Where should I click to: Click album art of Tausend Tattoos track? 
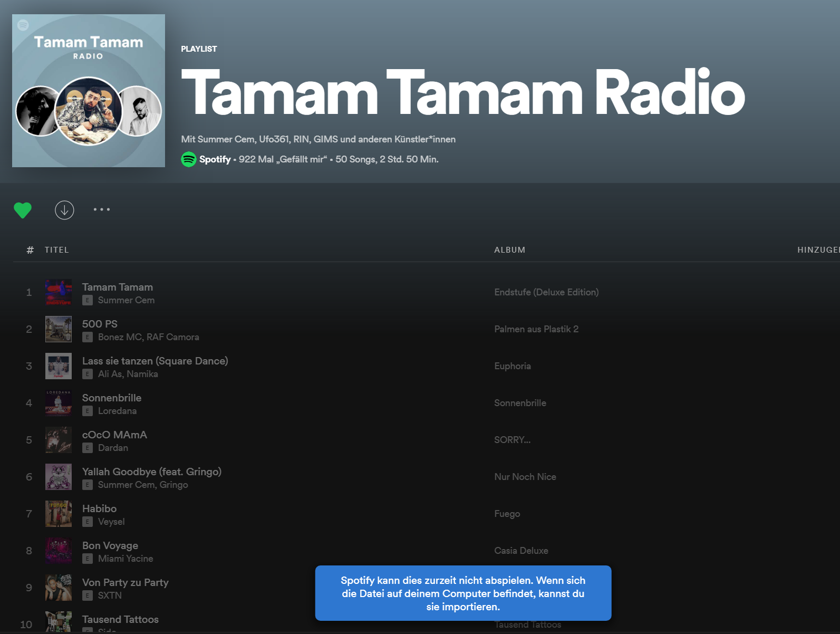click(x=59, y=622)
